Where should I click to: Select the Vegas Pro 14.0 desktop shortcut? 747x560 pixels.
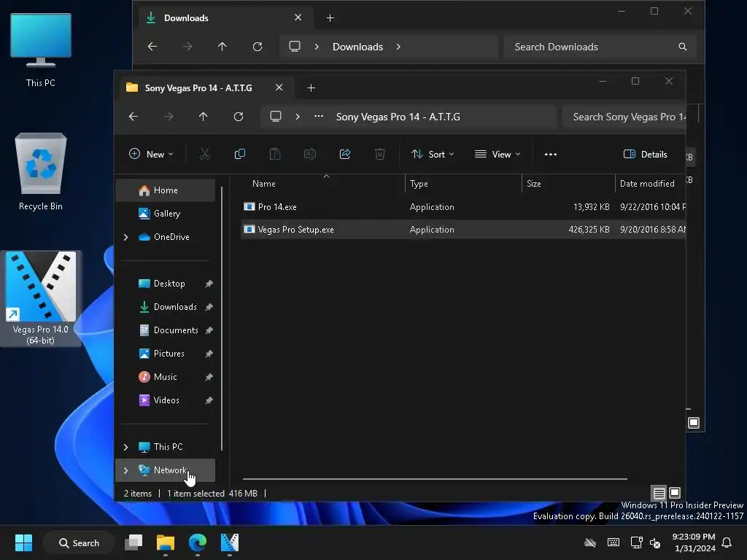41,298
